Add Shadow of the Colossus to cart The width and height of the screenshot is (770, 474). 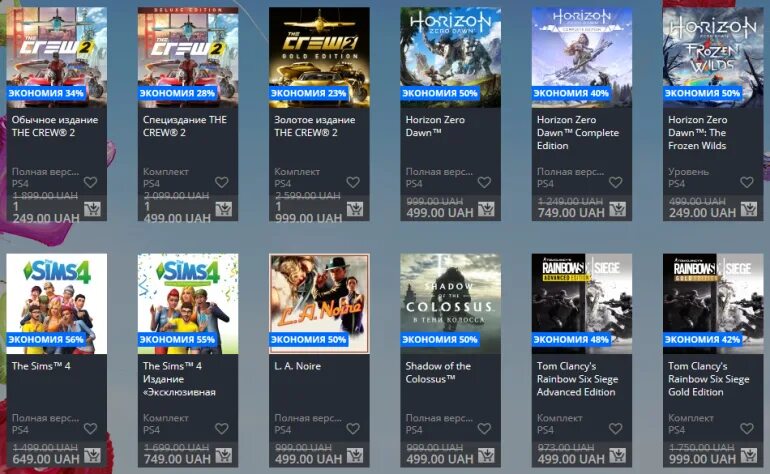pyautogui.click(x=487, y=456)
